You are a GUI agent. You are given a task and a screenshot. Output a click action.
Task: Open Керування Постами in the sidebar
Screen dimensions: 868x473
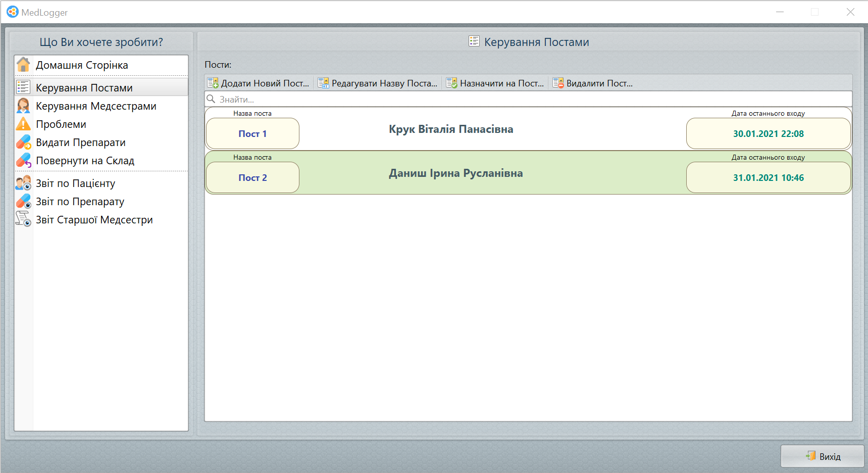click(84, 88)
